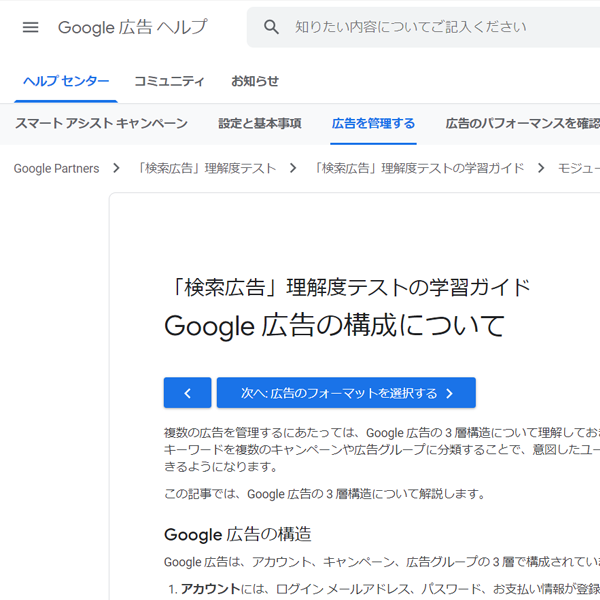Open スマート アシスト キャンペーン section
The width and height of the screenshot is (600, 600).
(101, 123)
